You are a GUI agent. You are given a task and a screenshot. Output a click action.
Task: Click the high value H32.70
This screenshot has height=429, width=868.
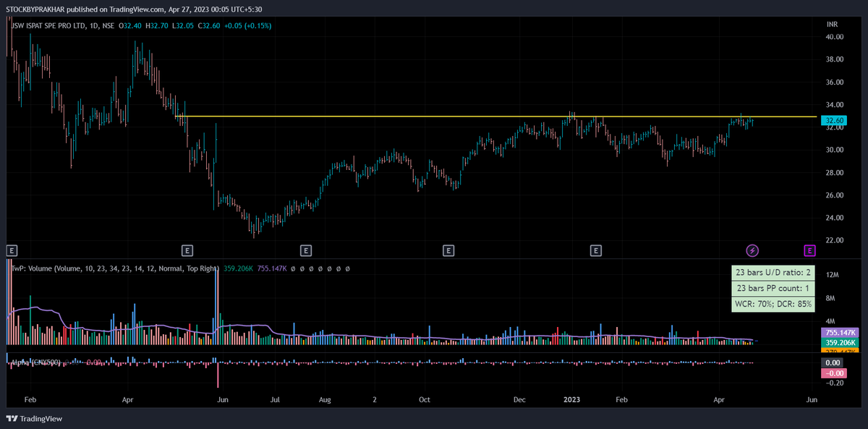157,25
